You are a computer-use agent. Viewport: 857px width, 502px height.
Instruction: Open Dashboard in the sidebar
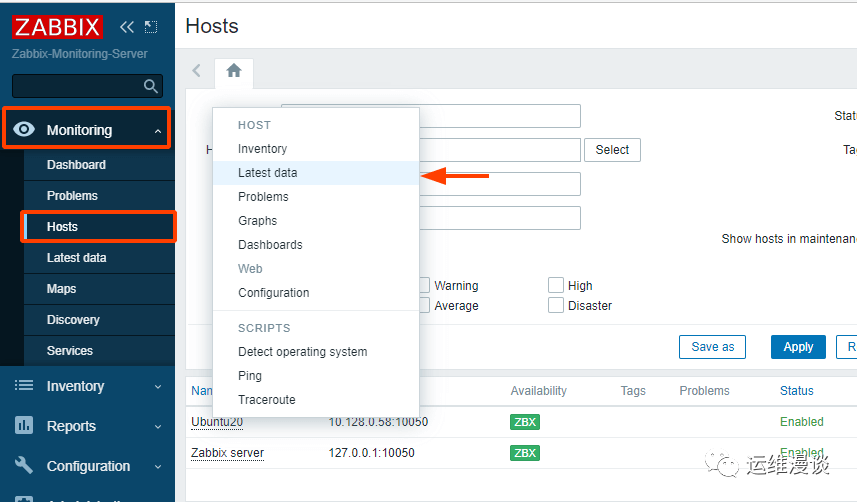tap(99, 165)
